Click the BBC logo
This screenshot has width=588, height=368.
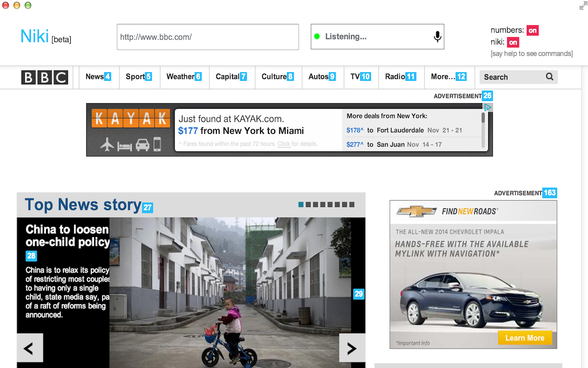pyautogui.click(x=45, y=77)
